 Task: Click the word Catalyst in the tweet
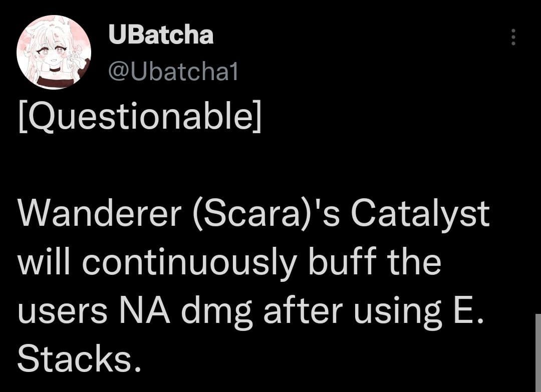[420, 215]
